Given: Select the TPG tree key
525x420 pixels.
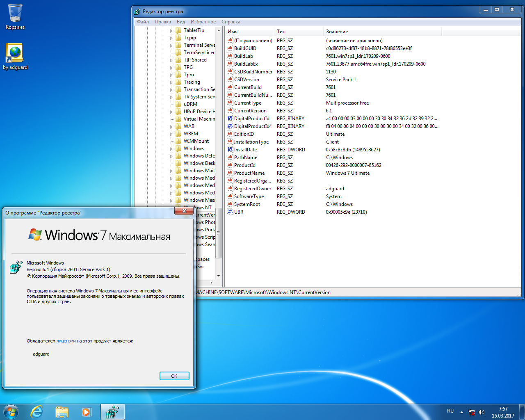Looking at the screenshot, I should tap(188, 67).
